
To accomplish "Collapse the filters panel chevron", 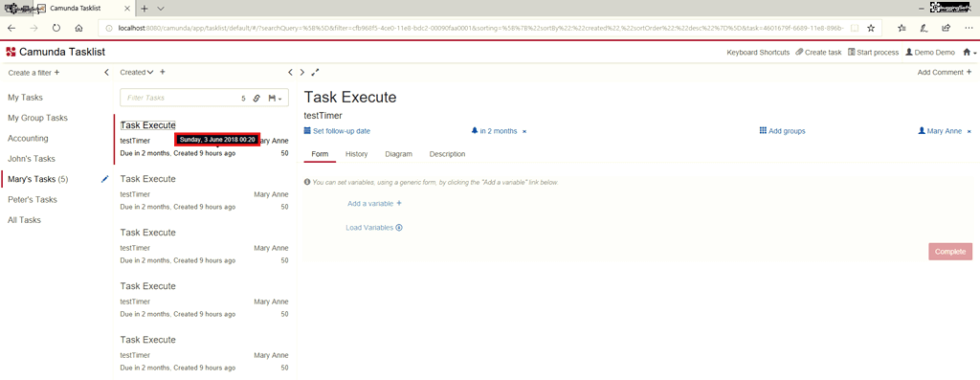I will [106, 73].
